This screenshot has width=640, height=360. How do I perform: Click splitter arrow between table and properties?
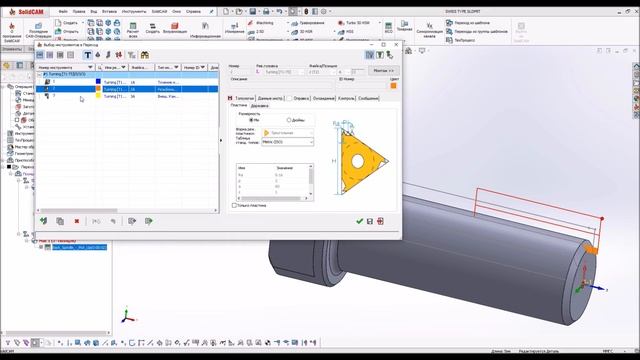[x=221, y=141]
